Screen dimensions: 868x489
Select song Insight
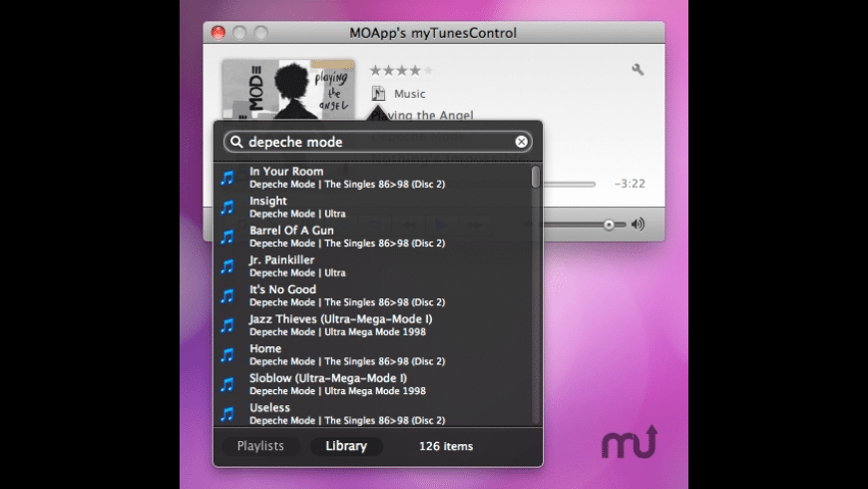click(372, 207)
